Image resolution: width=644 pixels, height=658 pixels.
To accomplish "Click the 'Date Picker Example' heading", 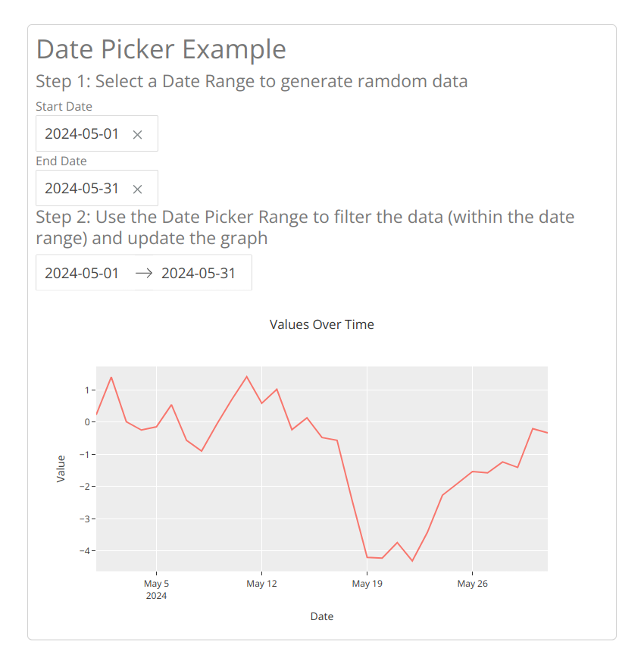I will tap(161, 49).
